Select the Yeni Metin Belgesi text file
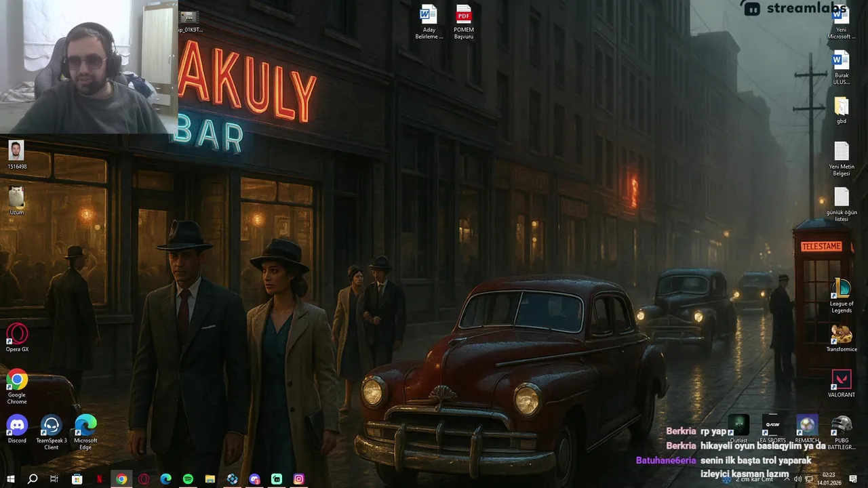868x488 pixels. click(x=842, y=159)
